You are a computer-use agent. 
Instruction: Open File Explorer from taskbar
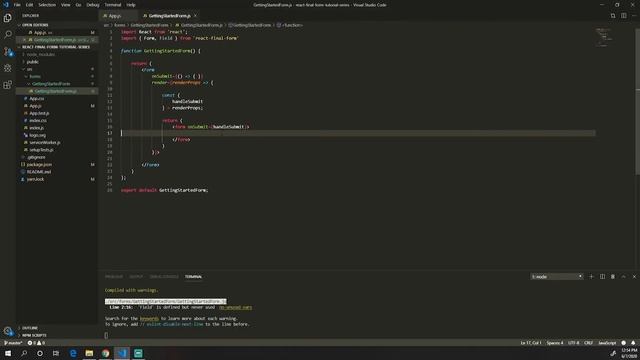pyautogui.click(x=89, y=353)
